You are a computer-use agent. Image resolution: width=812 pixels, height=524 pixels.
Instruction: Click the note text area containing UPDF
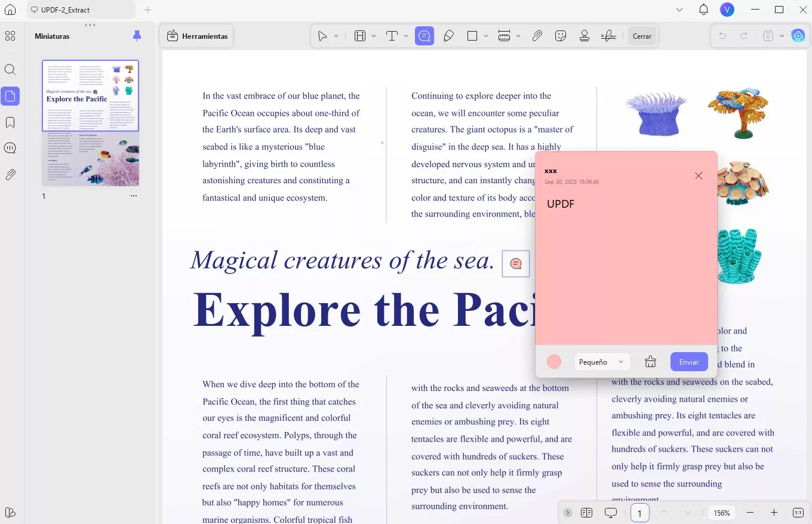626,269
